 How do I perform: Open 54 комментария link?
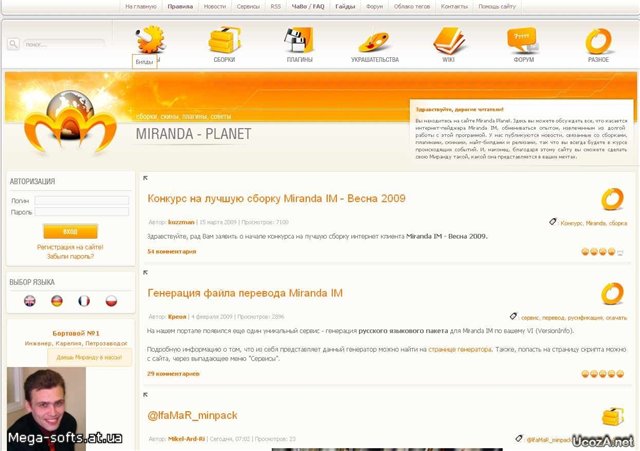tap(171, 252)
